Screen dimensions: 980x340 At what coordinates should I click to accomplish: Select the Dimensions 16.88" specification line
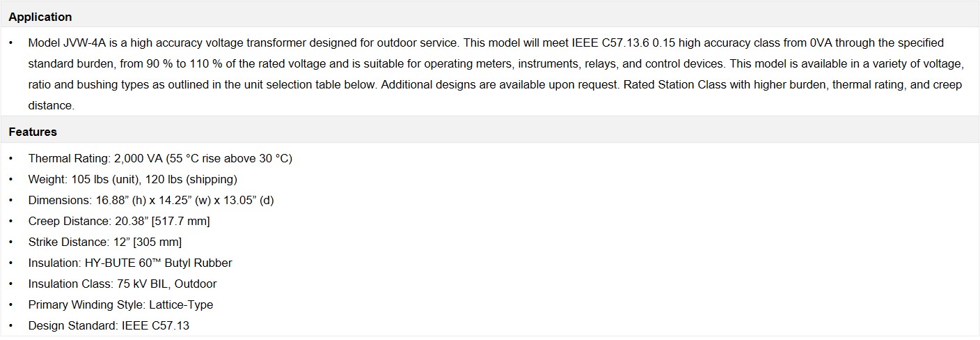point(151,200)
